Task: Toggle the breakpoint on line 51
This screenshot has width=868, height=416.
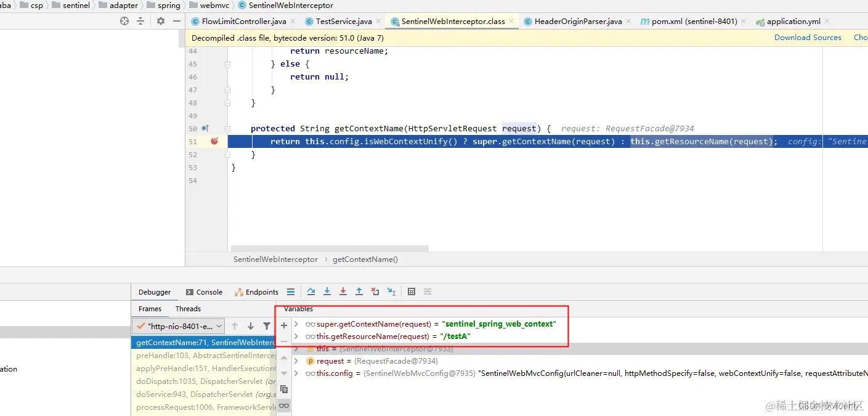Action: pyautogui.click(x=214, y=141)
